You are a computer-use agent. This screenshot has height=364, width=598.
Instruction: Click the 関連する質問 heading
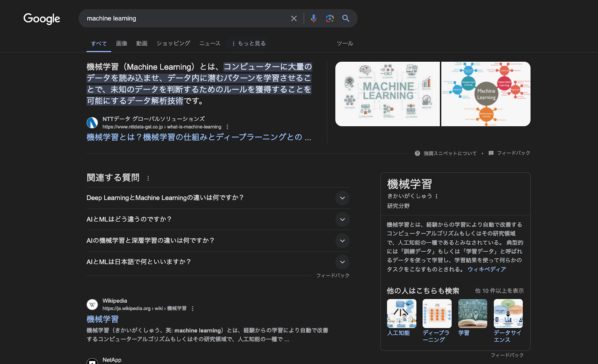[113, 178]
